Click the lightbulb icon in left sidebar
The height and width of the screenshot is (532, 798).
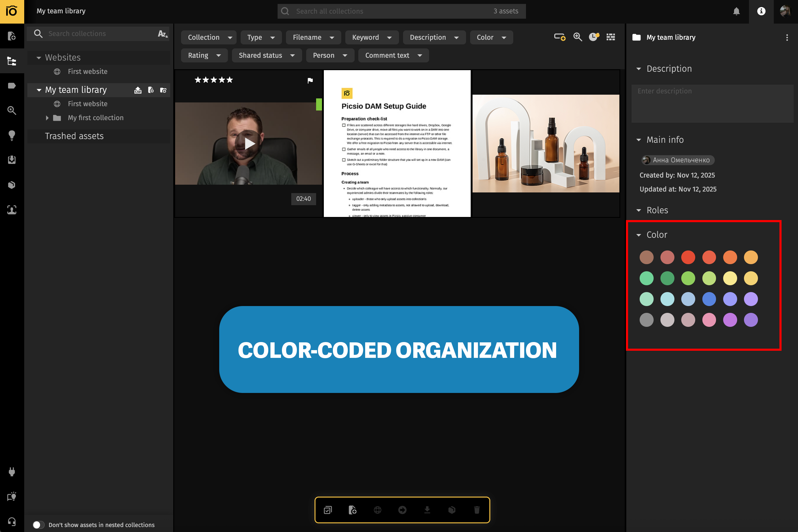tap(12, 135)
